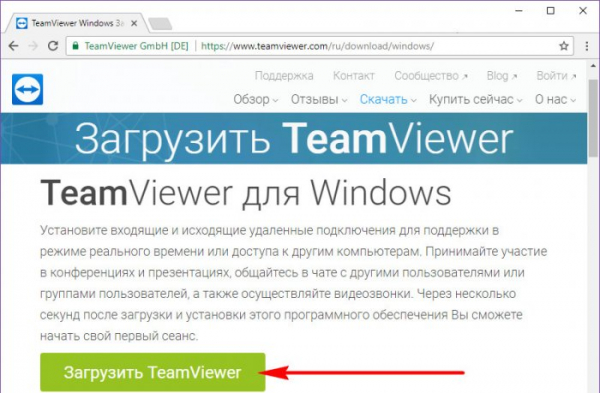Open a new browser tab
This screenshot has width=600, height=393.
pyautogui.click(x=160, y=24)
